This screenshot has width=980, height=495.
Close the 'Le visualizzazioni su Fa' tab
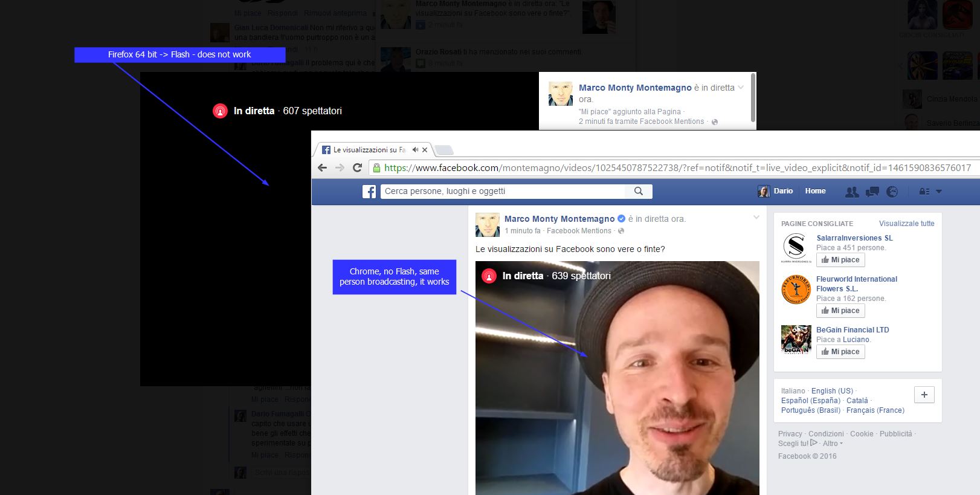(x=425, y=150)
